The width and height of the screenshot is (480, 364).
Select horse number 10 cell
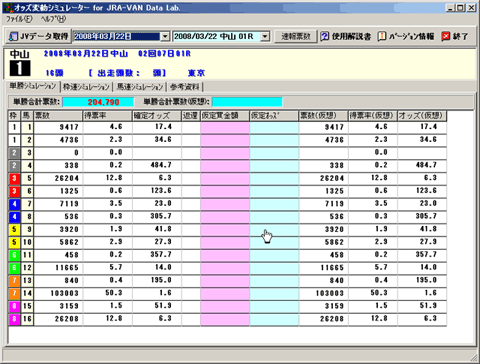pos(27,242)
